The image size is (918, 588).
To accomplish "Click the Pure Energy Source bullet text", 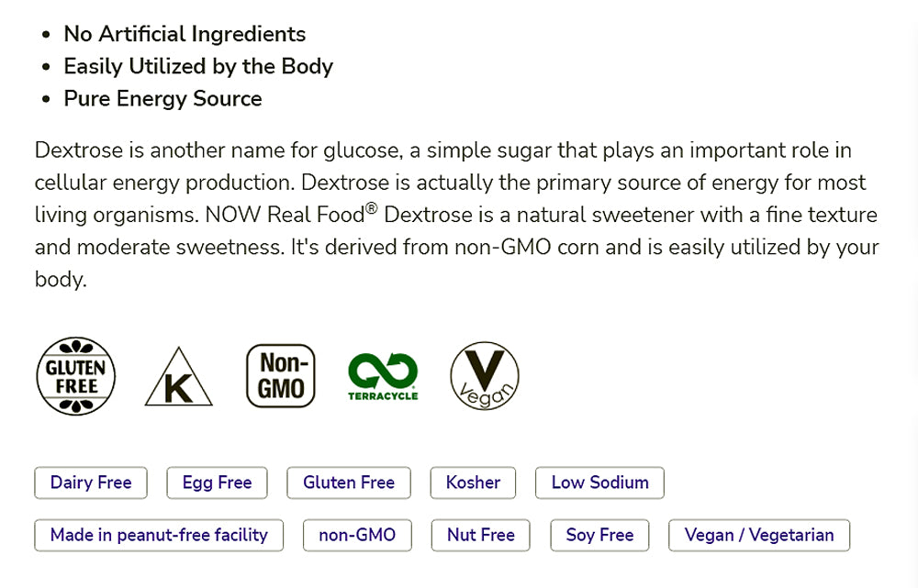I will (x=162, y=99).
